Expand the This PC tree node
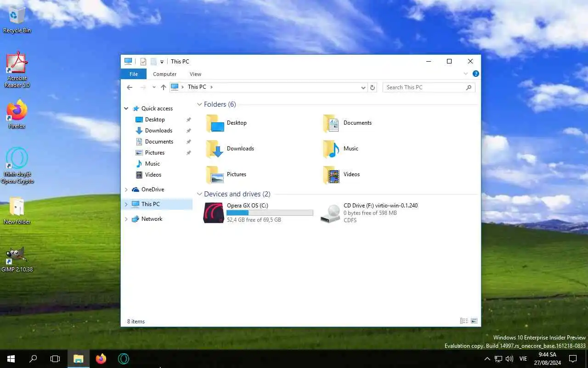 coord(126,204)
